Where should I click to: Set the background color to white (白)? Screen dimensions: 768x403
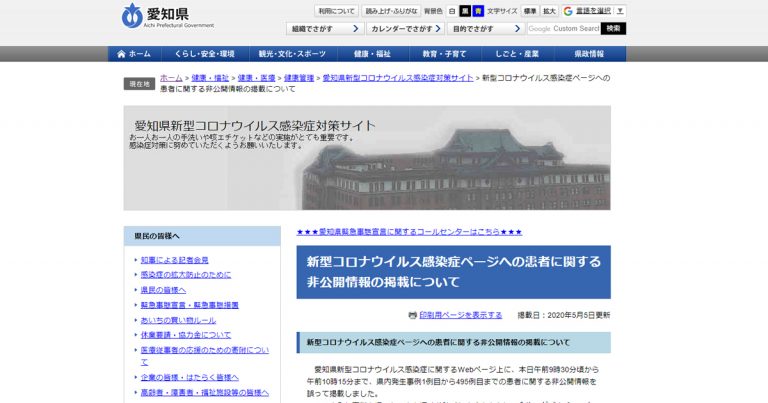tap(452, 11)
